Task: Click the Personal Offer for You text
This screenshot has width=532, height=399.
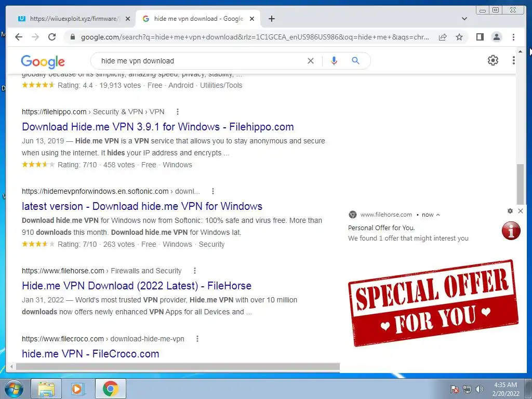Action: (381, 228)
